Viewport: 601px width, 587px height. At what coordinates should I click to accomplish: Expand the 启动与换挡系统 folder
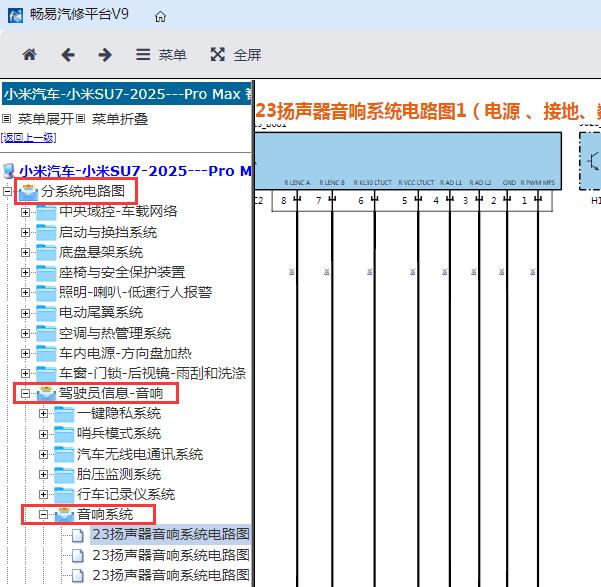click(25, 232)
